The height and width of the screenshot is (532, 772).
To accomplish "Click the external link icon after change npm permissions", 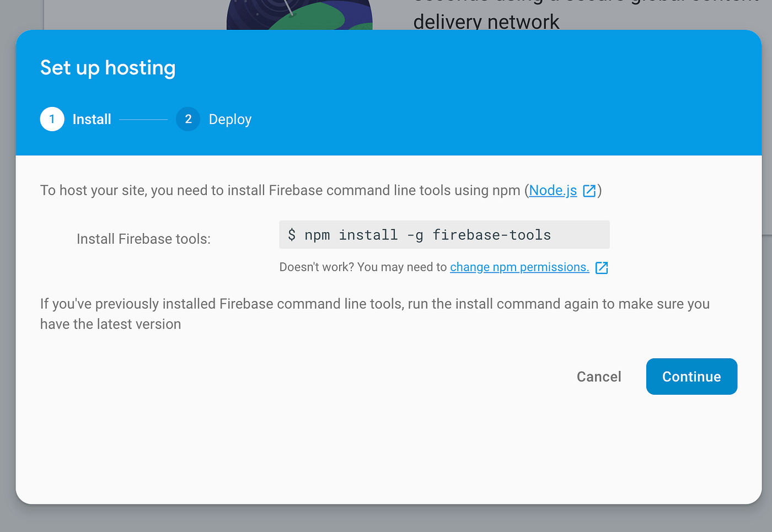I will pyautogui.click(x=602, y=267).
